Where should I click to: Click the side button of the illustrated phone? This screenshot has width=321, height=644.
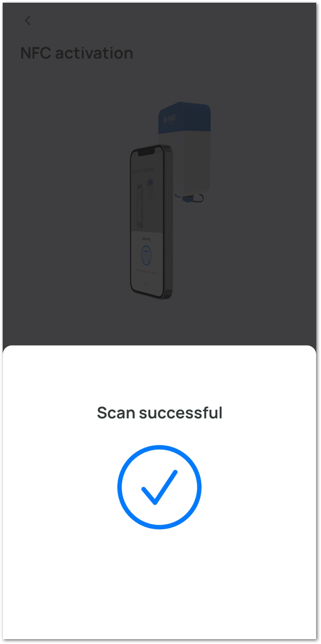click(168, 193)
